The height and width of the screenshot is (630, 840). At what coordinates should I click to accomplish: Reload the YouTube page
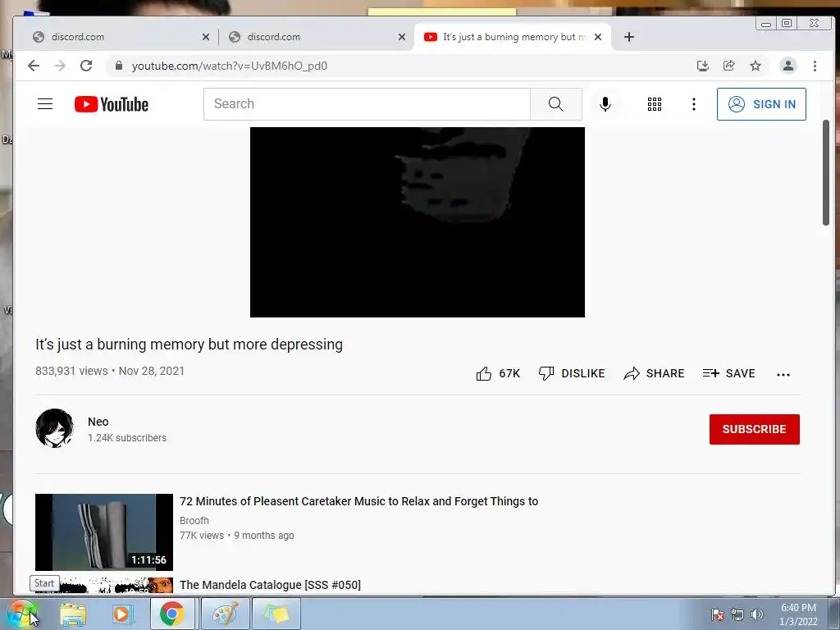pos(86,66)
